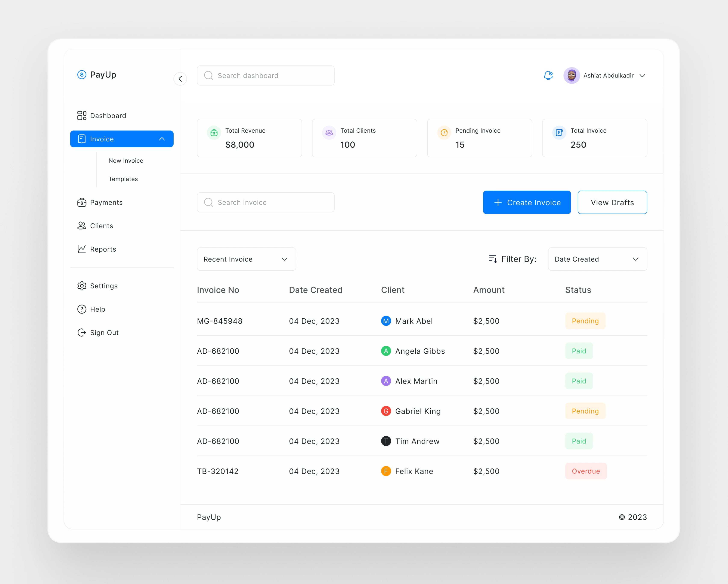Click the Search Invoice input field
The image size is (728, 584).
tap(265, 202)
